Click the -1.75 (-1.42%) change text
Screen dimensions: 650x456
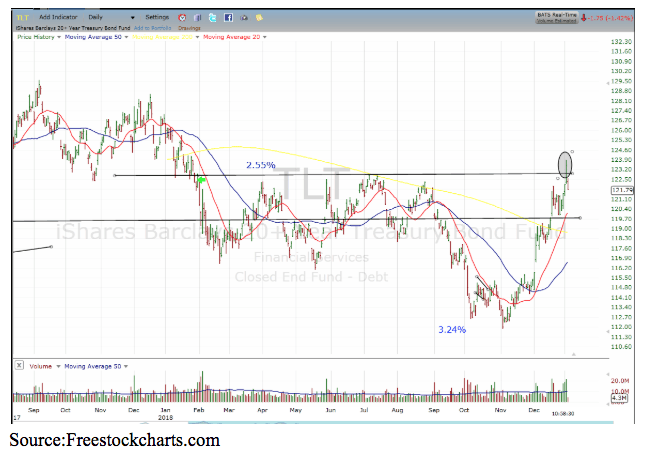(611, 18)
